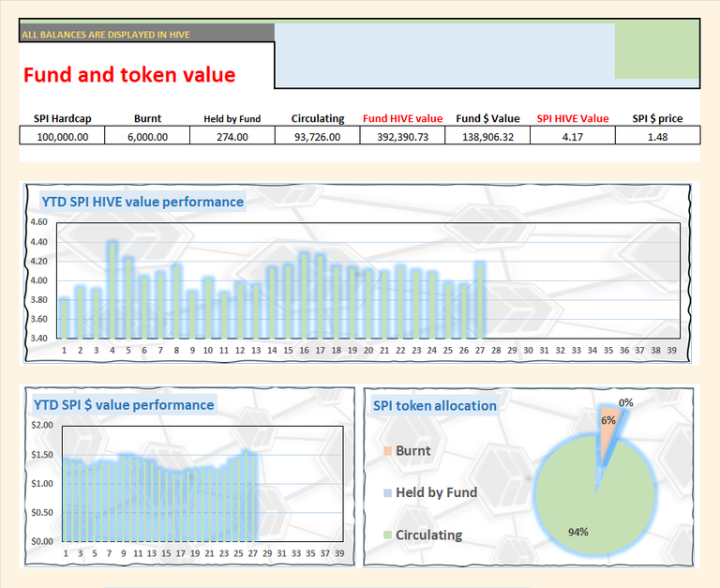Click 'YTD SPI $ value performance' chart title
Viewport: 720px width, 588px height.
pyautogui.click(x=124, y=405)
